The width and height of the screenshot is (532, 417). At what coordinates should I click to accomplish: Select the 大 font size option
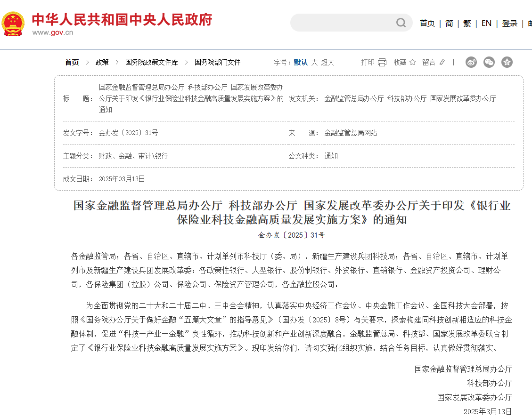pyautogui.click(x=313, y=62)
